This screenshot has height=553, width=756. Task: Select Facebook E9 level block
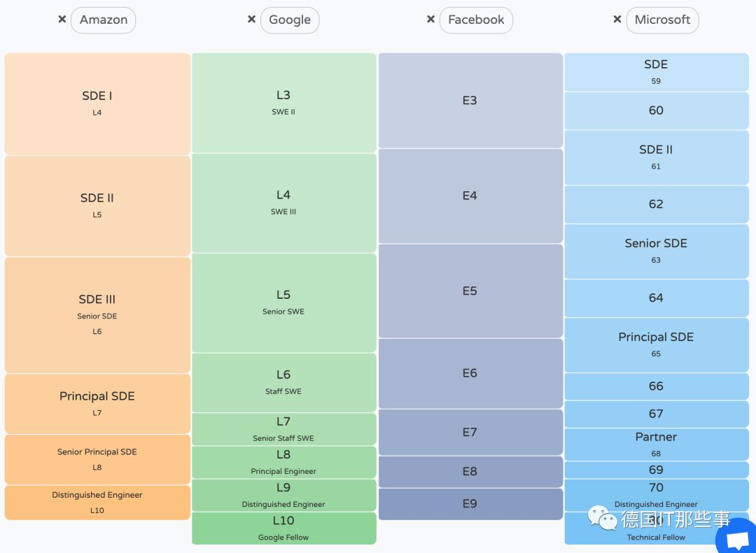[x=470, y=504]
